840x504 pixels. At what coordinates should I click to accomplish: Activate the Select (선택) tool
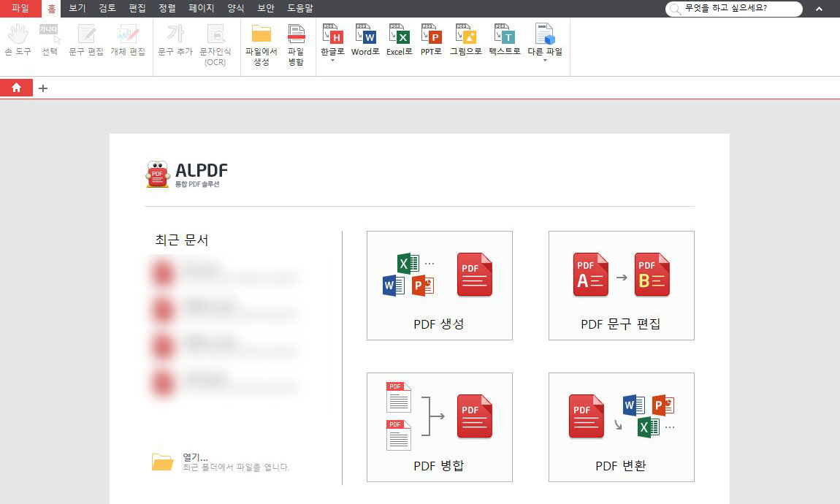coord(49,40)
